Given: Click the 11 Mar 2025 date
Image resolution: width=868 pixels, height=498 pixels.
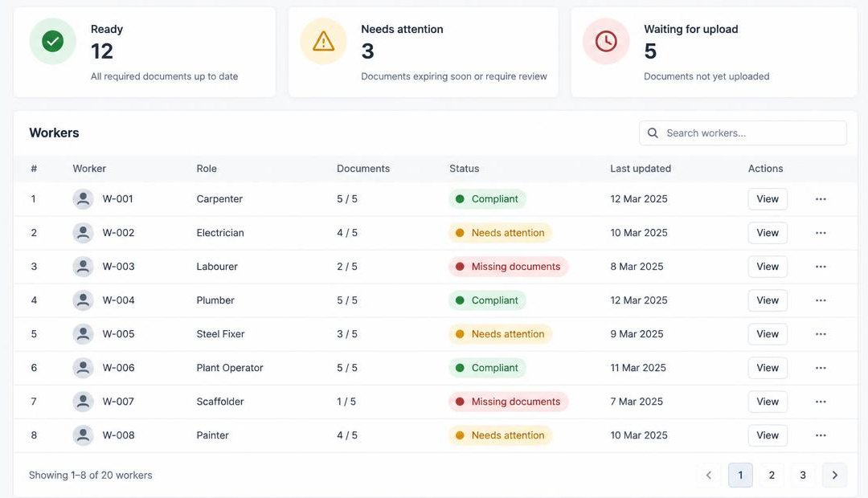Looking at the screenshot, I should pos(638,368).
